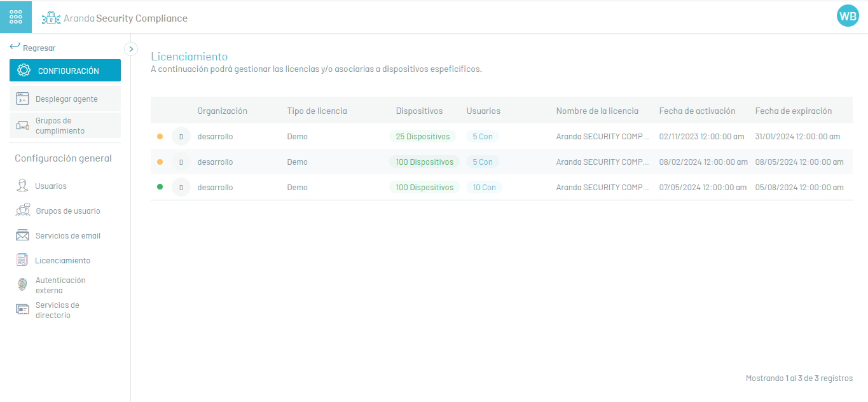Expand the sidebar with the chevron button
This screenshot has height=402, width=868.
coord(131,48)
